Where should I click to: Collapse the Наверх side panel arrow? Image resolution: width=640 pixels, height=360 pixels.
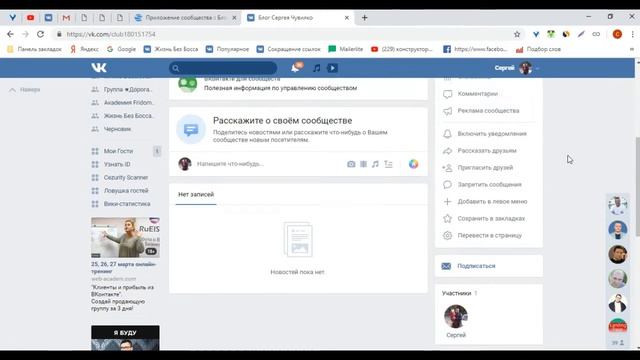(13, 90)
